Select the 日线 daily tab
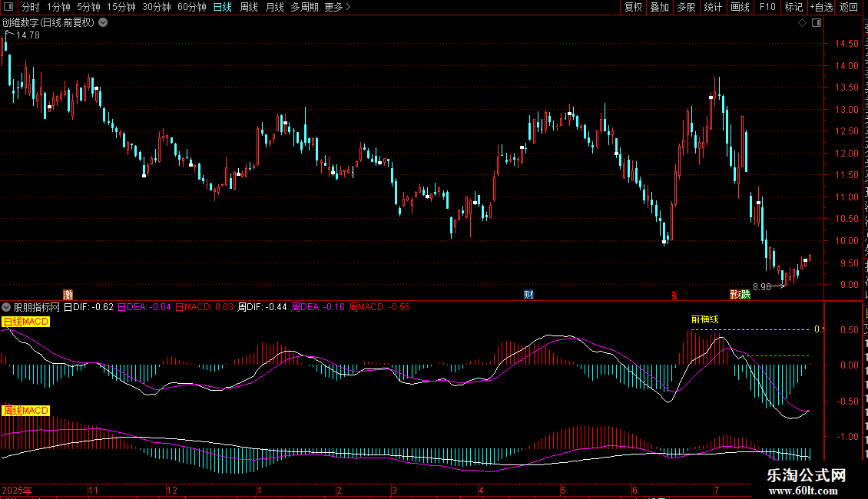This screenshot has height=499, width=868. (x=223, y=7)
